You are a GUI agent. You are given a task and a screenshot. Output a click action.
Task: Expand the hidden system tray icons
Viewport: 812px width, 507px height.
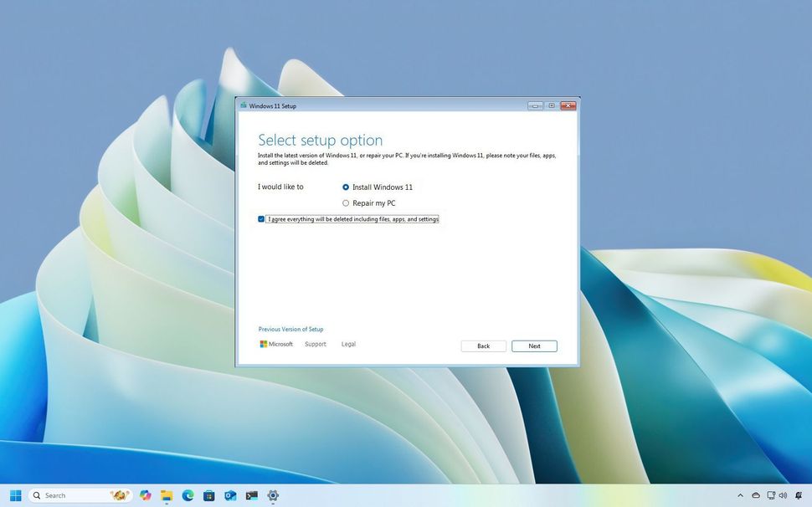point(741,495)
